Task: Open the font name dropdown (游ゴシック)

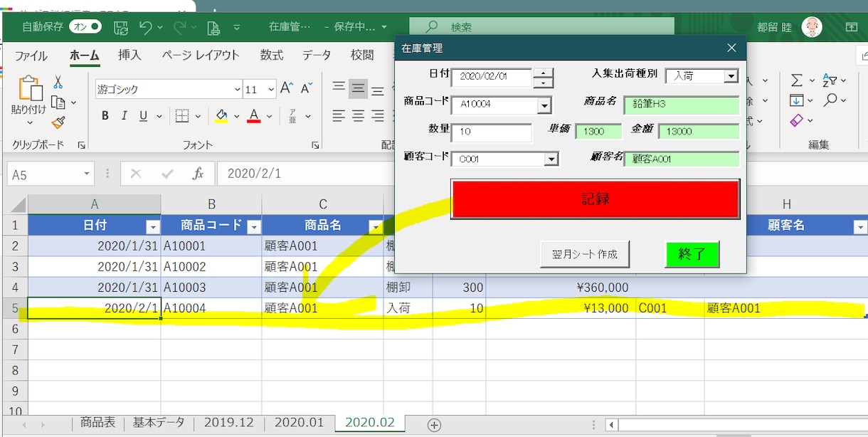Action: (237, 90)
